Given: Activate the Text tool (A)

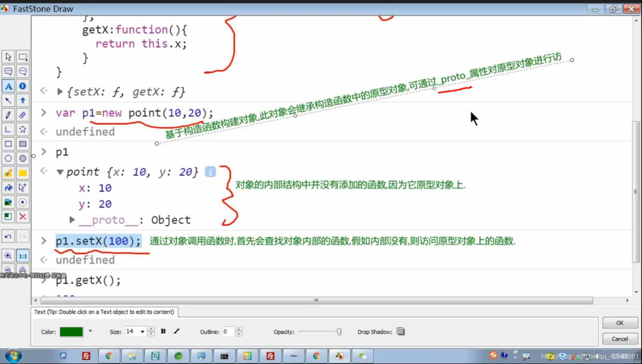Looking at the screenshot, I should (x=8, y=86).
